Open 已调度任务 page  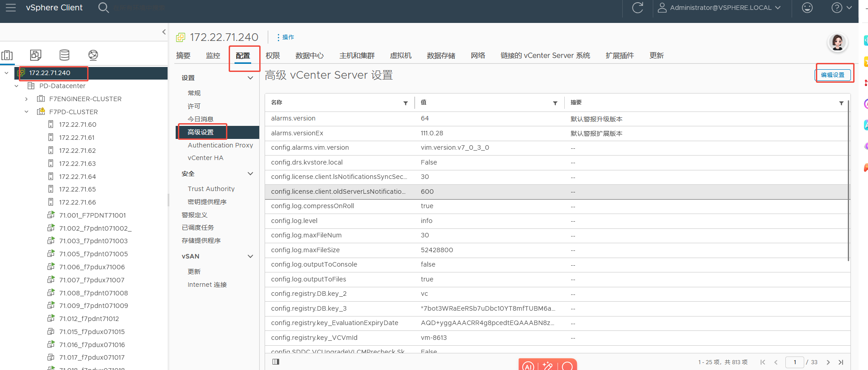(x=198, y=227)
